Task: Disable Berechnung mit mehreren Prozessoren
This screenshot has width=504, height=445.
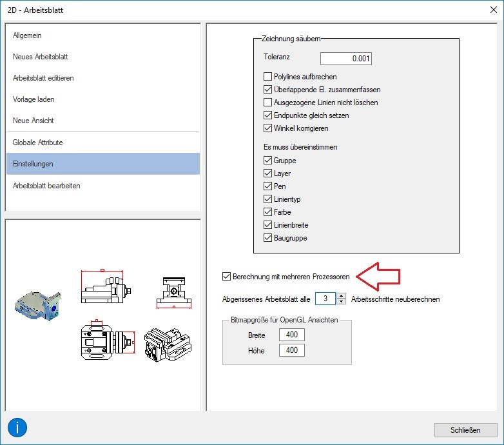Action: 226,277
